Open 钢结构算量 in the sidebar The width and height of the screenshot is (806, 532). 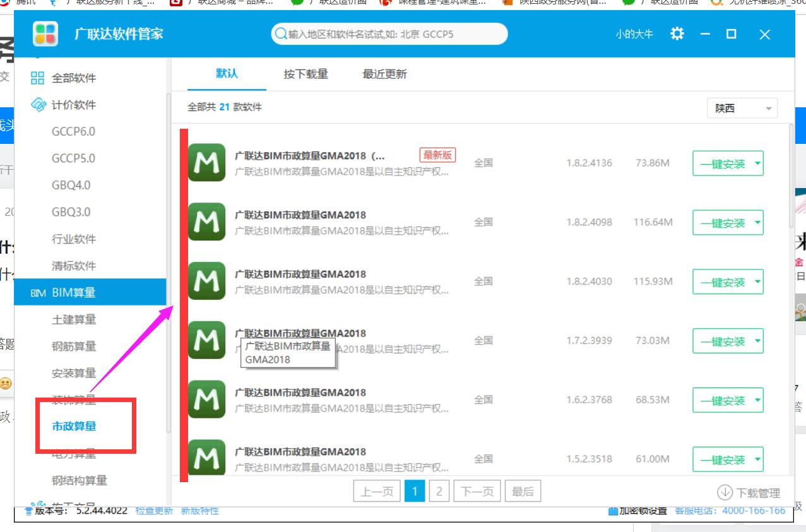80,480
